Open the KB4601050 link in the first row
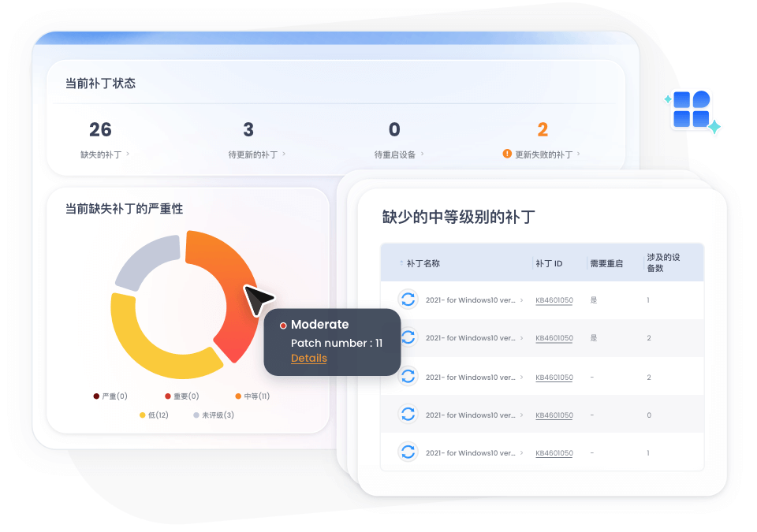This screenshot has height=532, width=757. coord(554,300)
